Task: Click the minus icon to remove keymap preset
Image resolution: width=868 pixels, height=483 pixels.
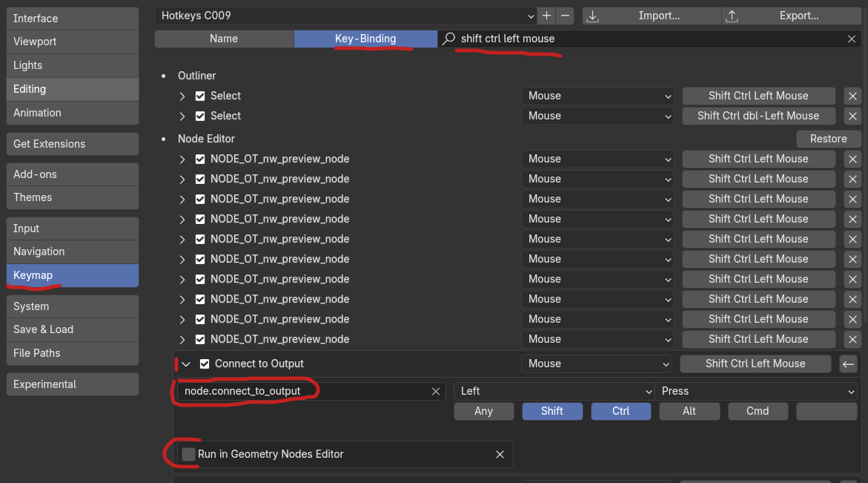Action: (566, 16)
